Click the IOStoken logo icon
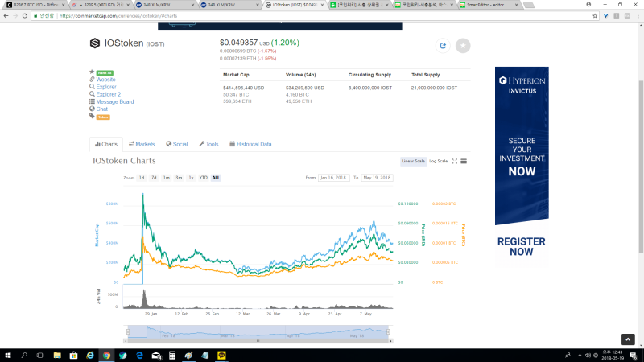Viewport: 644px width, 362px height. click(x=95, y=43)
